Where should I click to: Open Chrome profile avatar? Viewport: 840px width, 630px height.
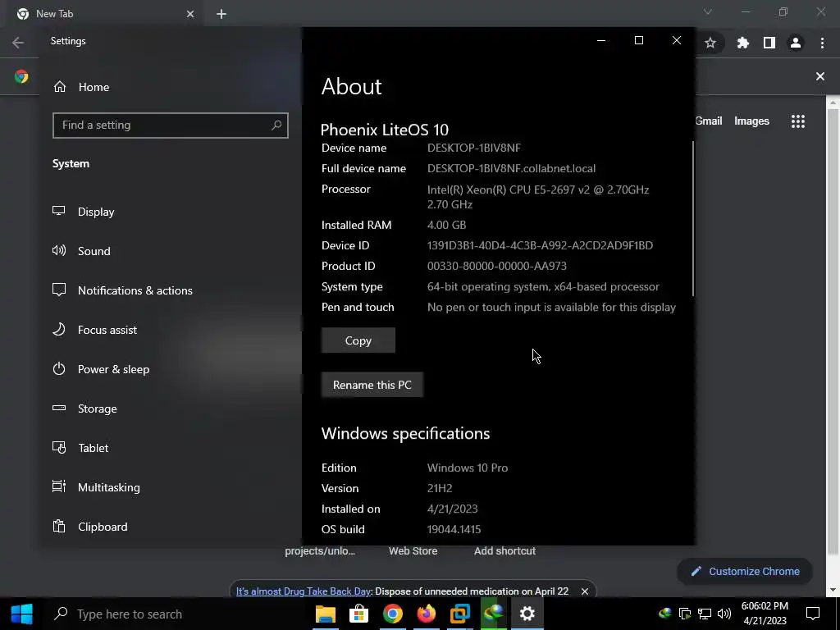click(796, 43)
